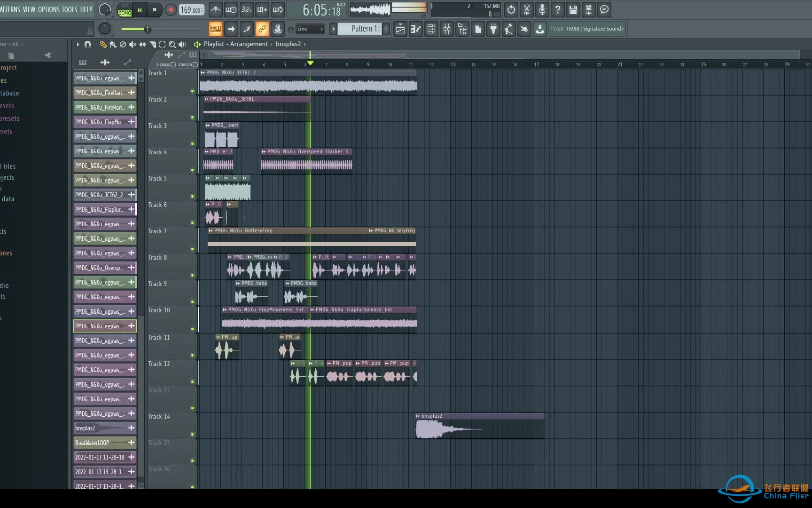Click the question mark help icon

click(x=558, y=9)
